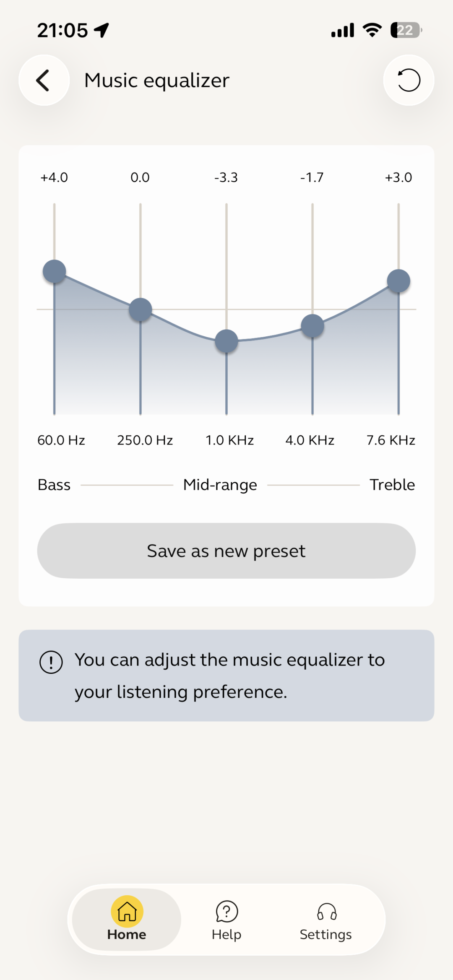Tap the Wi-Fi status icon
This screenshot has height=980, width=453.
(x=372, y=30)
